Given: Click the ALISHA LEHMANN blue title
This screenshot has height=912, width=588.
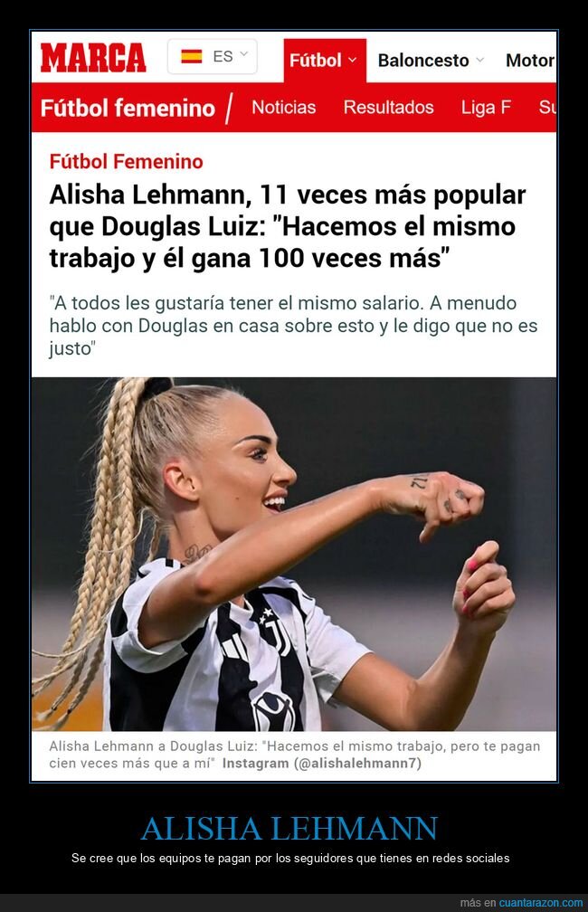Looking at the screenshot, I should 289,828.
